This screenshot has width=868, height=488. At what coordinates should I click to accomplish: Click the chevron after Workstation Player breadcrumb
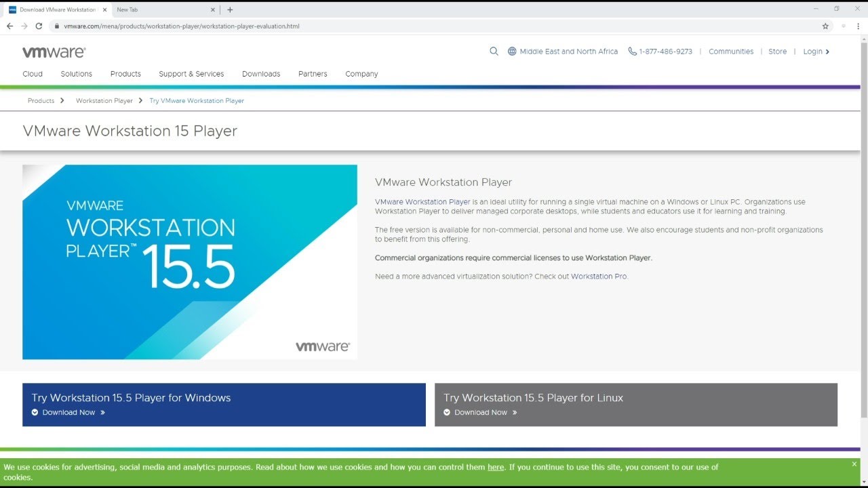pos(141,100)
